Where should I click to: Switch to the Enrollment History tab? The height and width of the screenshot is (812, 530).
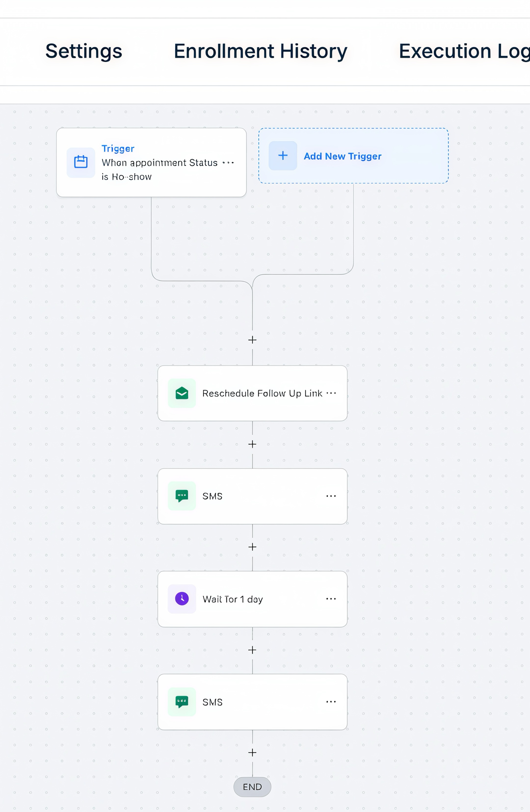point(261,51)
